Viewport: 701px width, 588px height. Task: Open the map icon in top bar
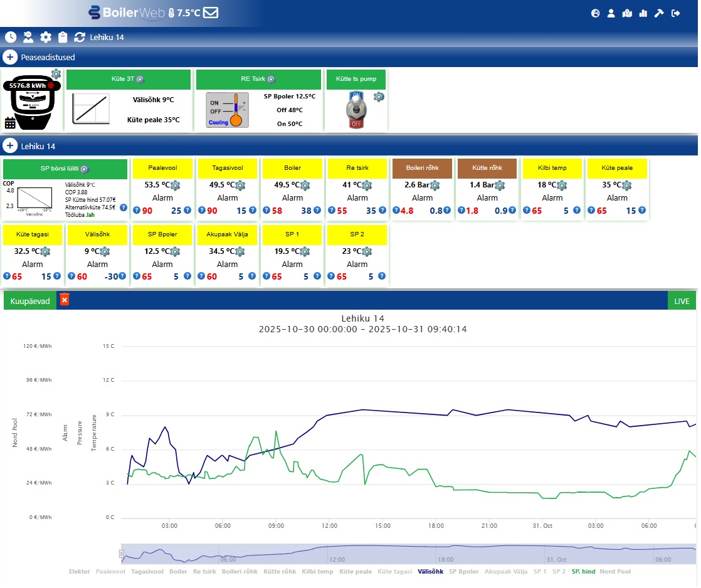tap(627, 13)
